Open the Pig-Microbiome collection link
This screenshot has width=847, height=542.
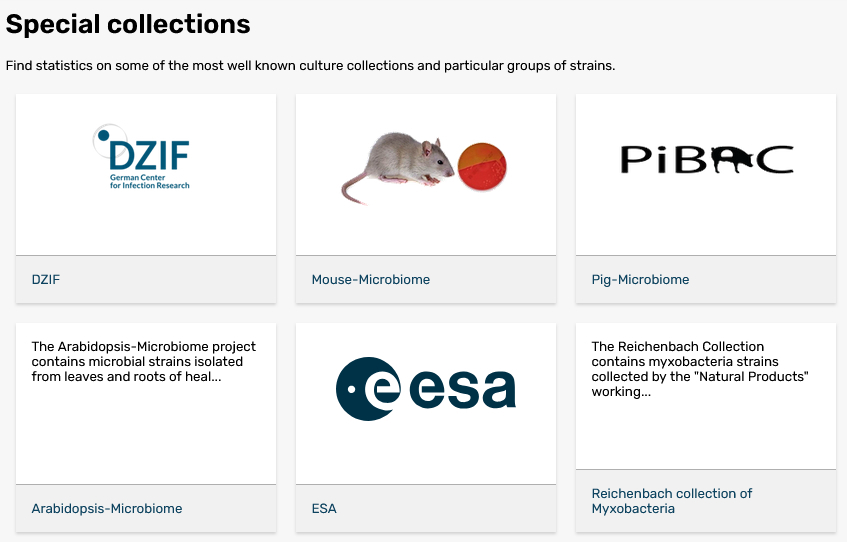[x=640, y=280]
